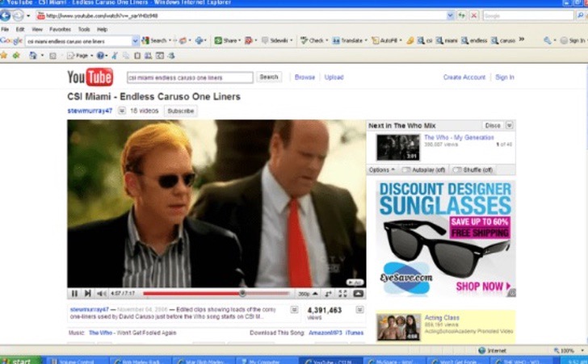Image resolution: width=588 pixels, height=364 pixels.
Task: Open the iTunes download link
Action: (354, 333)
